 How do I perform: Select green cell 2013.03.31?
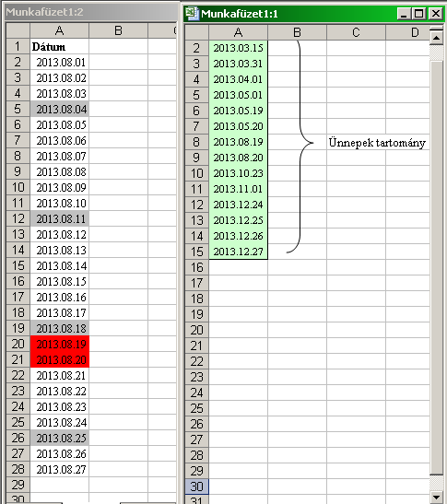239,64
